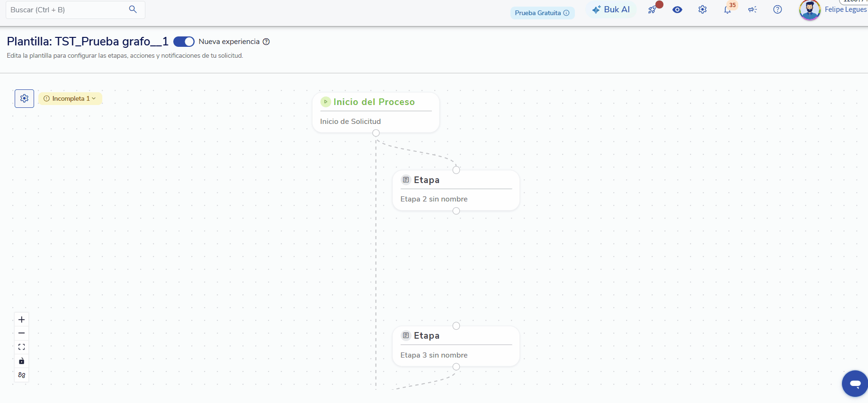Toggle the eye visibility icon in header
Viewport: 868px width, 403px height.
(678, 9)
